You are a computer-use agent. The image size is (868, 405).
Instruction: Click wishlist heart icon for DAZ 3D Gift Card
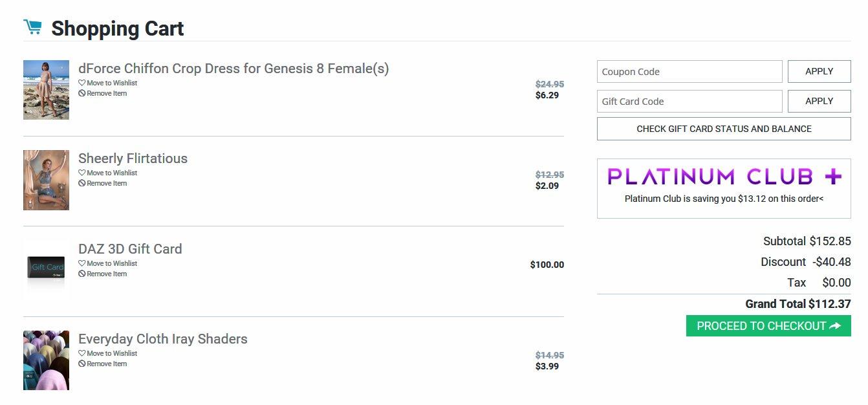81,263
